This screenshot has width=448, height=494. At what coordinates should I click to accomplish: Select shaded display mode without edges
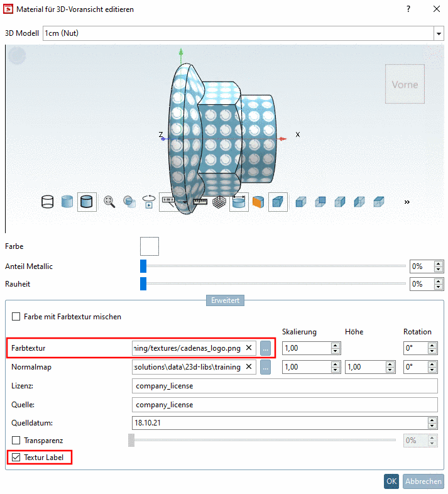(67, 202)
